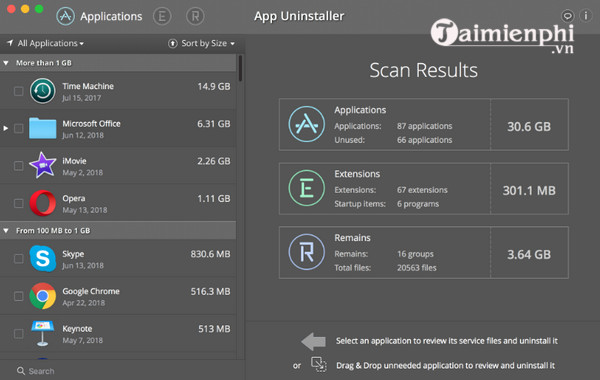Open All Applications filter dropdown
Image resolution: width=600 pixels, height=380 pixels.
click(51, 43)
